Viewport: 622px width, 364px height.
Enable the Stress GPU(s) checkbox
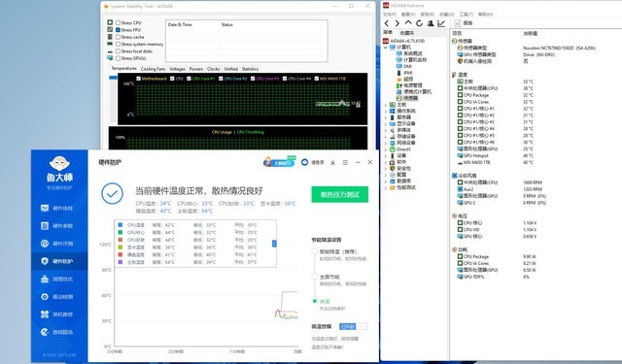(118, 58)
